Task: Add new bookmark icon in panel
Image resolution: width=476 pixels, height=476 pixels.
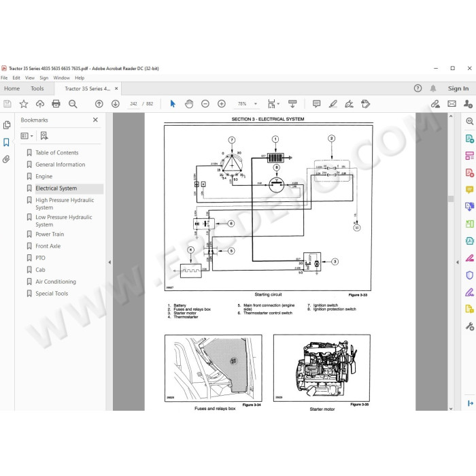Action: pyautogui.click(x=44, y=136)
